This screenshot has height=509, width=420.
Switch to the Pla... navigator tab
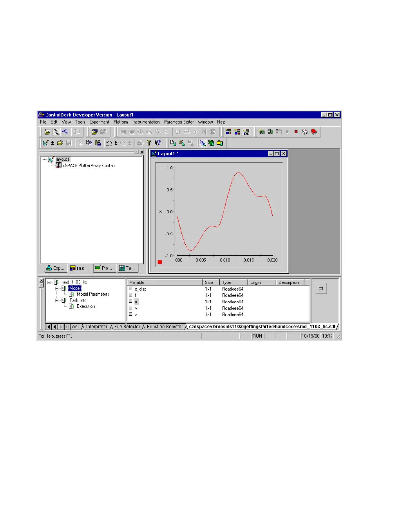click(105, 268)
